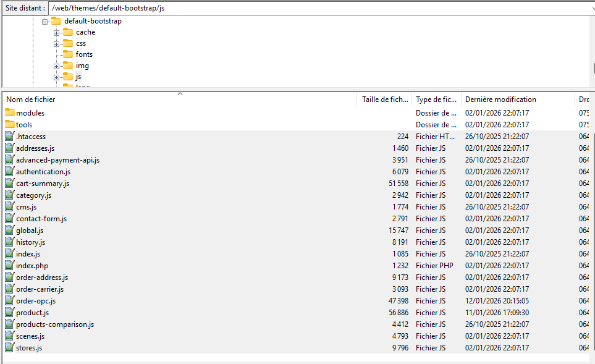Click the product.js file icon
The height and width of the screenshot is (364, 595).
pos(9,313)
